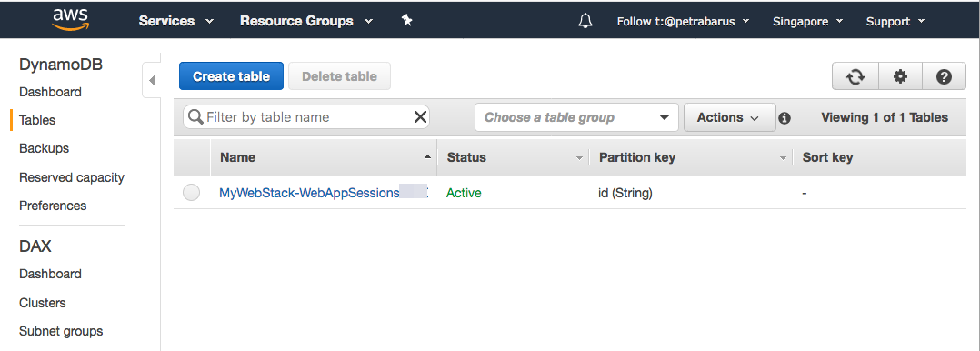980x351 pixels.
Task: Click the Active status cell
Action: [x=464, y=193]
